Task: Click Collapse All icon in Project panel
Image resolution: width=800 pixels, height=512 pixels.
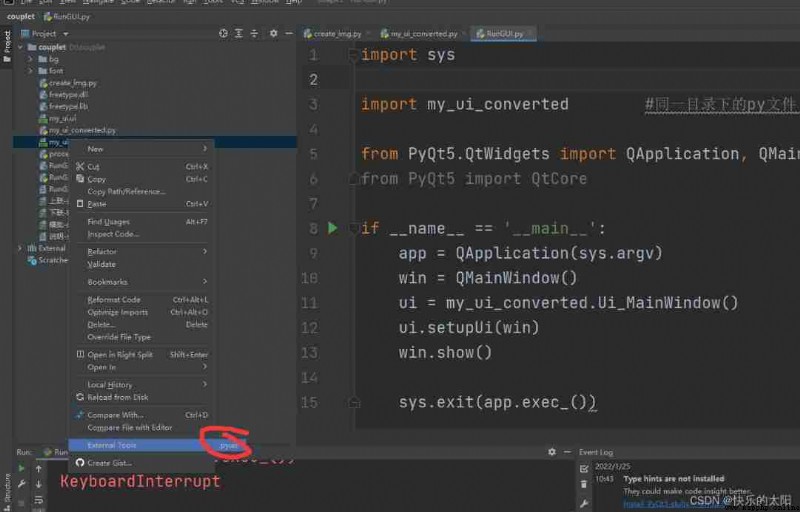Action: click(254, 34)
